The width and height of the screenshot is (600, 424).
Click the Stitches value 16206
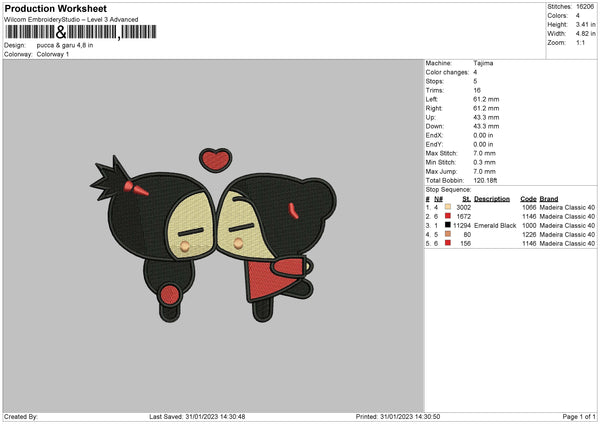(585, 7)
